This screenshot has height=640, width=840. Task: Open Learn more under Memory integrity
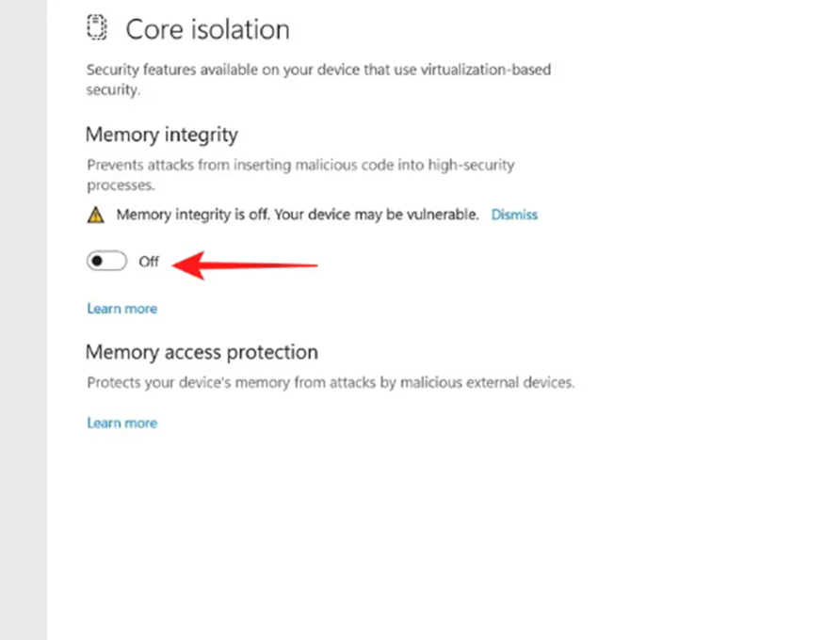122,309
